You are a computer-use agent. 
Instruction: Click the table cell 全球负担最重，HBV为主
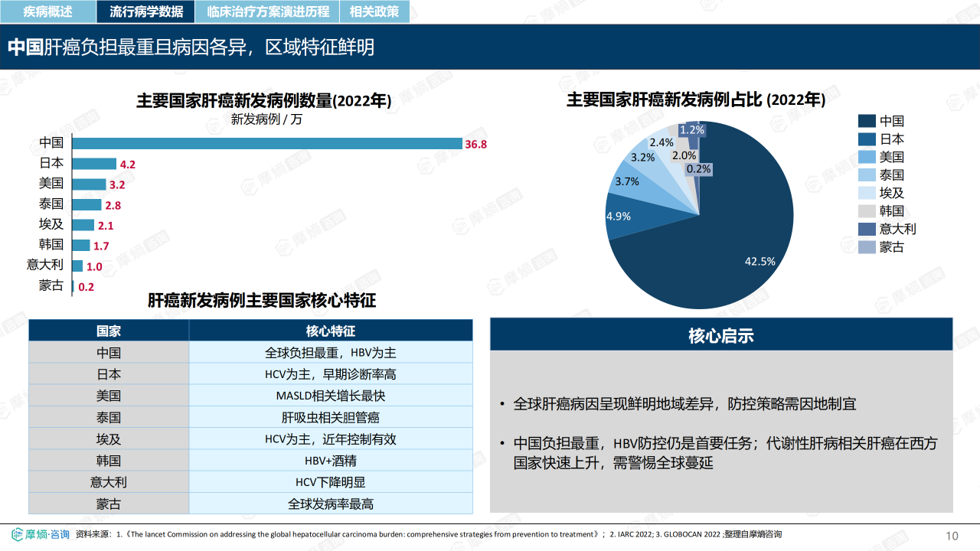click(x=331, y=353)
